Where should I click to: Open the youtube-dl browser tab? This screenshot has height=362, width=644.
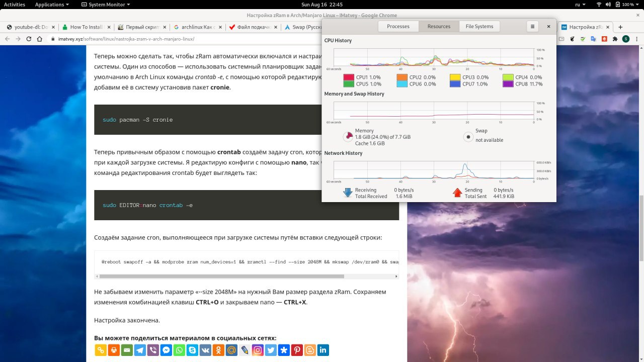pos(31,27)
